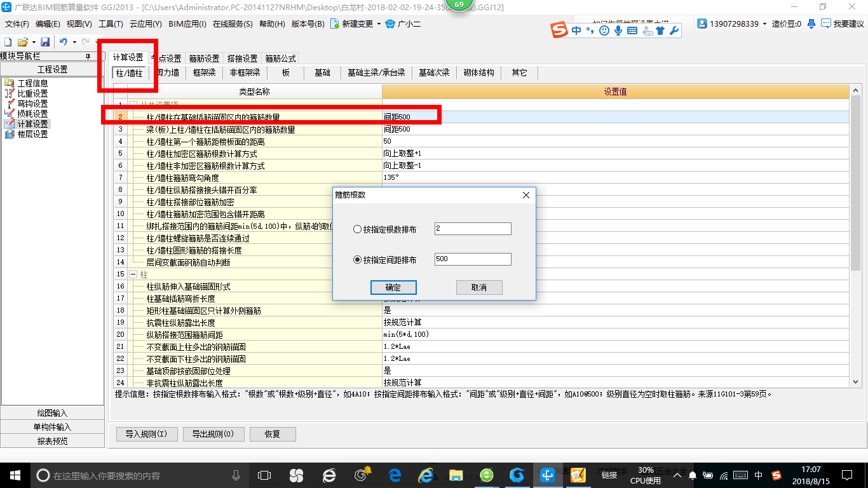Screen dimensions: 868x488
Task: Click the root count input field showing 2
Action: [x=473, y=229]
